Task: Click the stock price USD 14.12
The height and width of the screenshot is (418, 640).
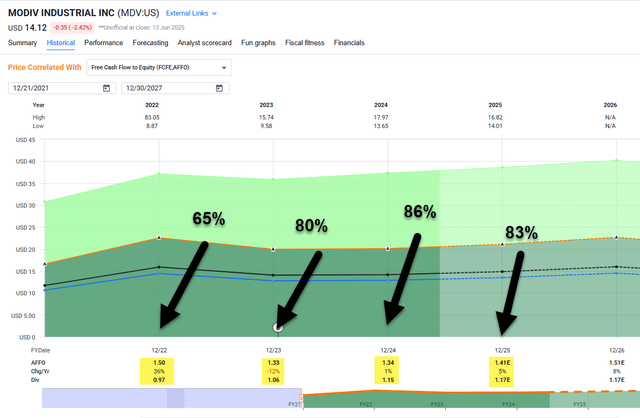Action: [27, 28]
